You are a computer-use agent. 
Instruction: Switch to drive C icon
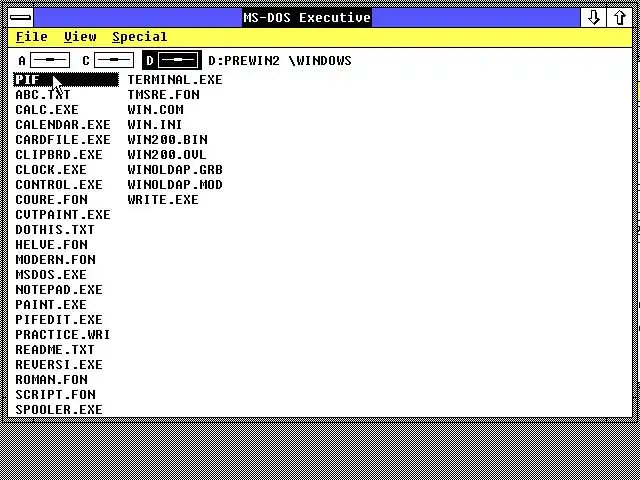pos(114,60)
